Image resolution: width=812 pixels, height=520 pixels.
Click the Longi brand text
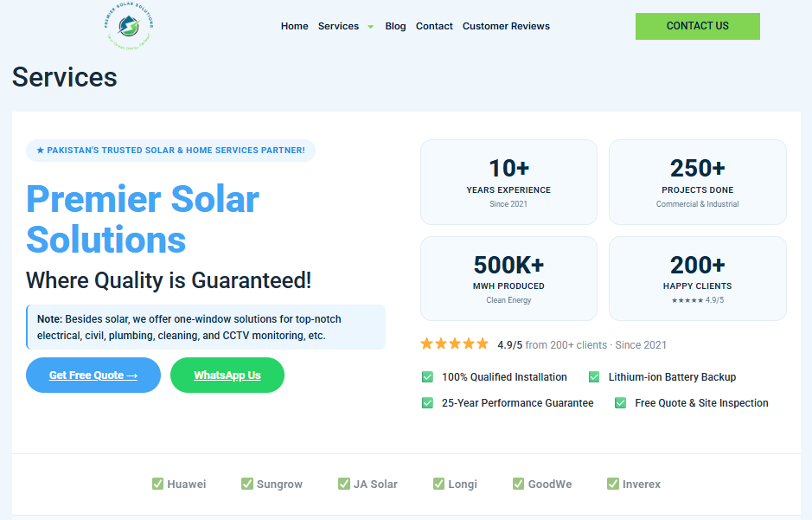coord(463,485)
